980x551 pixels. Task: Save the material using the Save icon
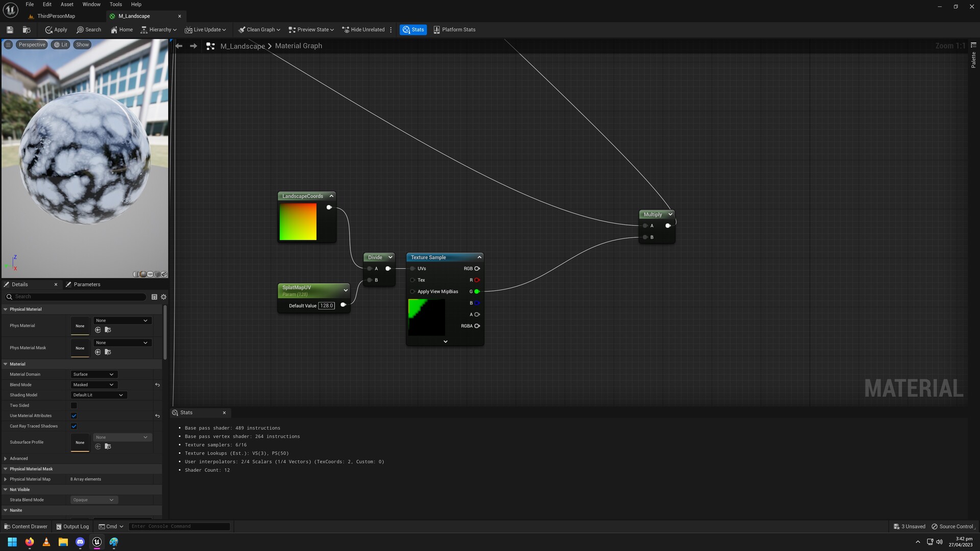click(x=9, y=29)
